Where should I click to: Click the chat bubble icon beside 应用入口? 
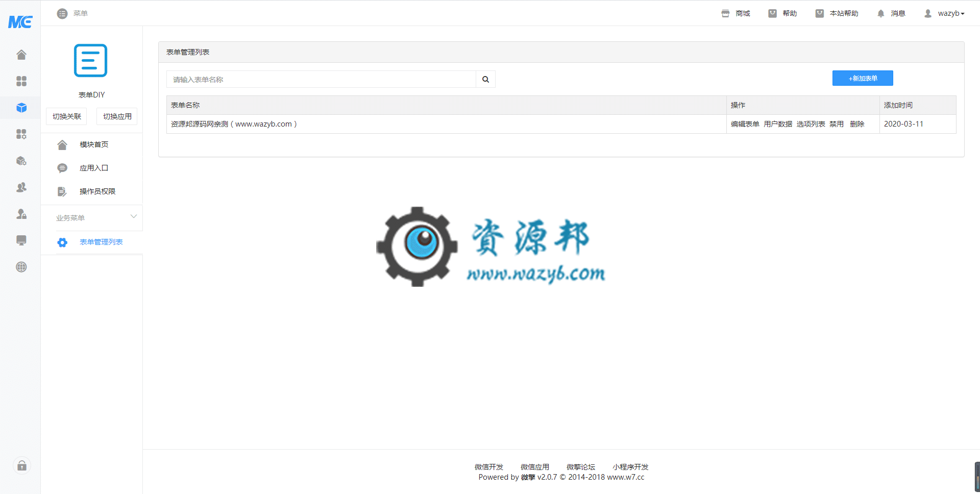62,168
